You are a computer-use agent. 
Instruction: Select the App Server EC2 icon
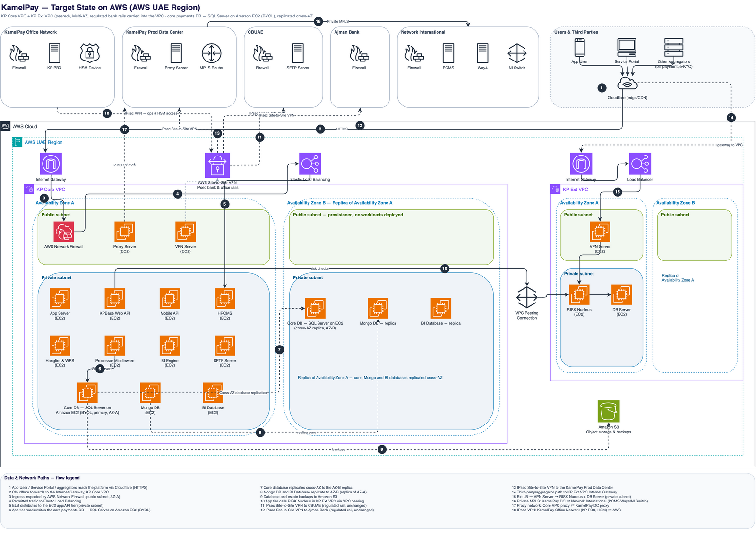[60, 298]
